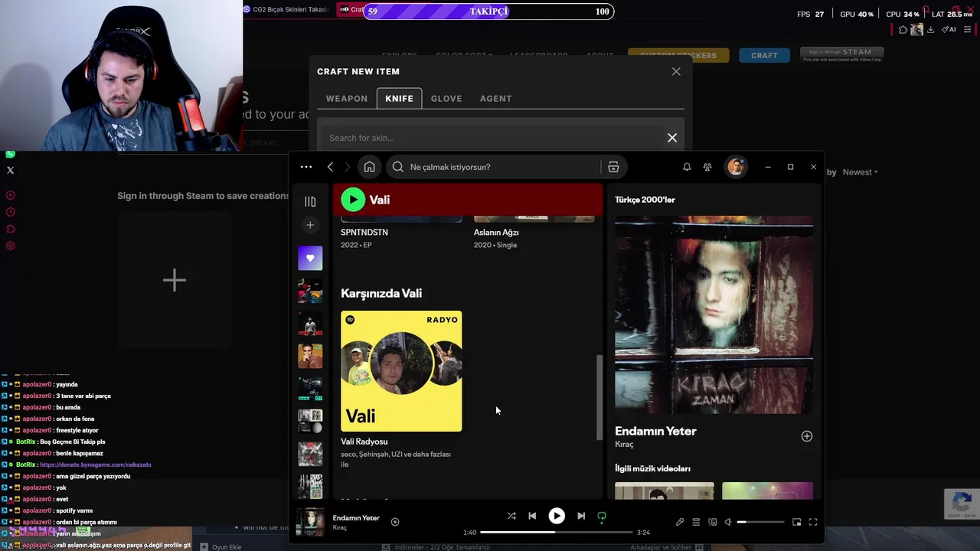Open browser easy setup menu icon

[x=968, y=30]
